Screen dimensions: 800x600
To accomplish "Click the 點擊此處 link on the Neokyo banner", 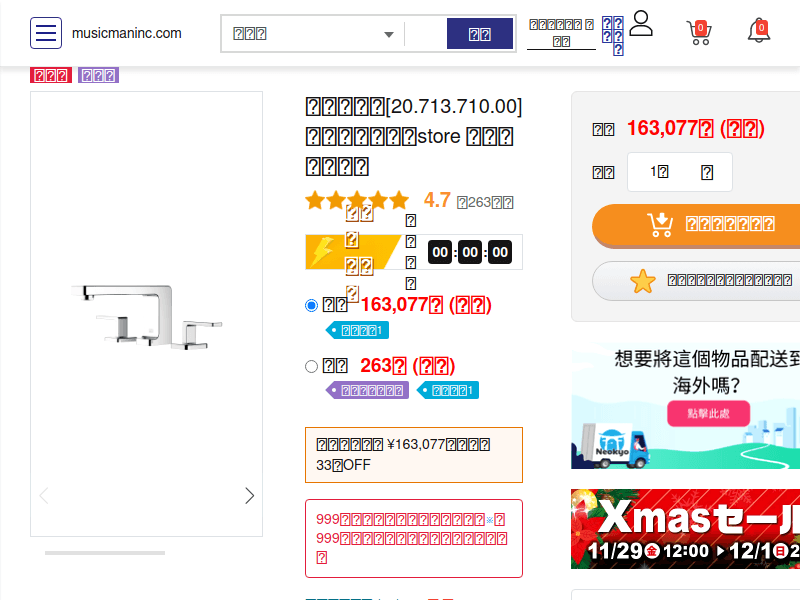I will (707, 414).
